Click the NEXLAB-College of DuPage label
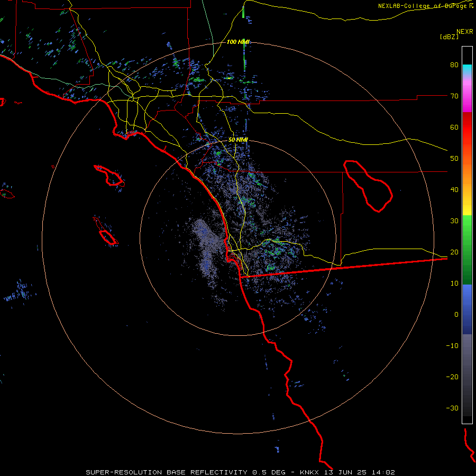Viewport: 476px width, 476px height. [424, 6]
